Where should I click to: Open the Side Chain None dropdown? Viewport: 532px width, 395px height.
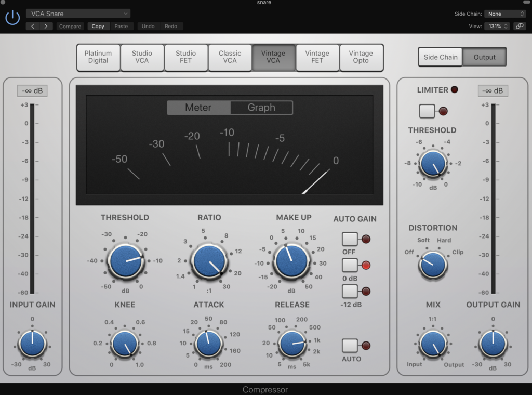pyautogui.click(x=506, y=14)
